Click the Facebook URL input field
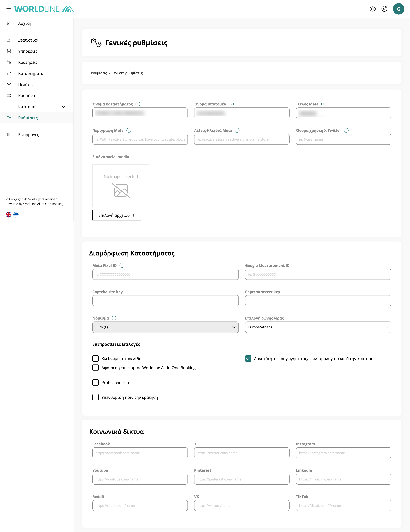 click(x=140, y=453)
